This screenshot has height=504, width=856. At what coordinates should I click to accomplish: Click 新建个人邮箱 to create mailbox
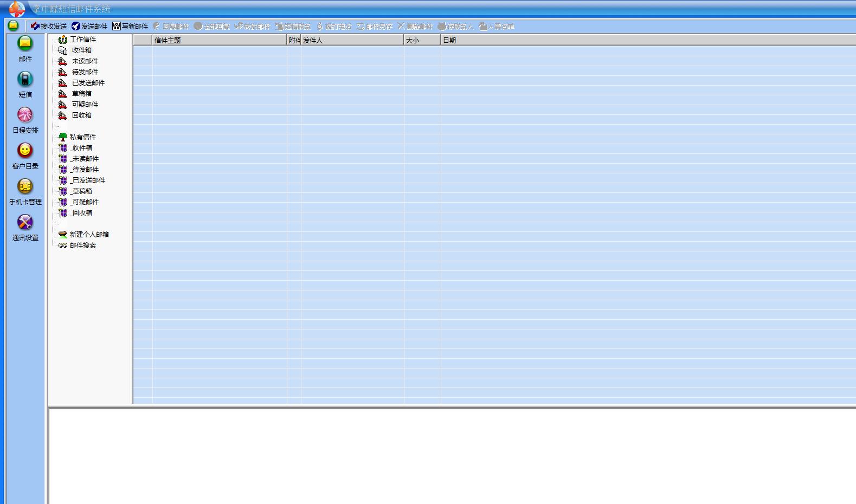[x=89, y=235]
